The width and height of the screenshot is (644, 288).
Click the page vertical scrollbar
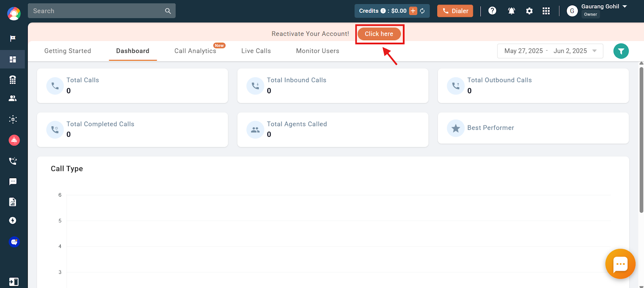click(x=641, y=140)
